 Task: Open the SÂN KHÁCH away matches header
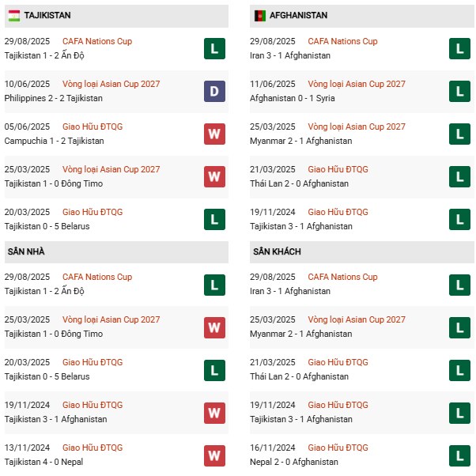coord(278,251)
